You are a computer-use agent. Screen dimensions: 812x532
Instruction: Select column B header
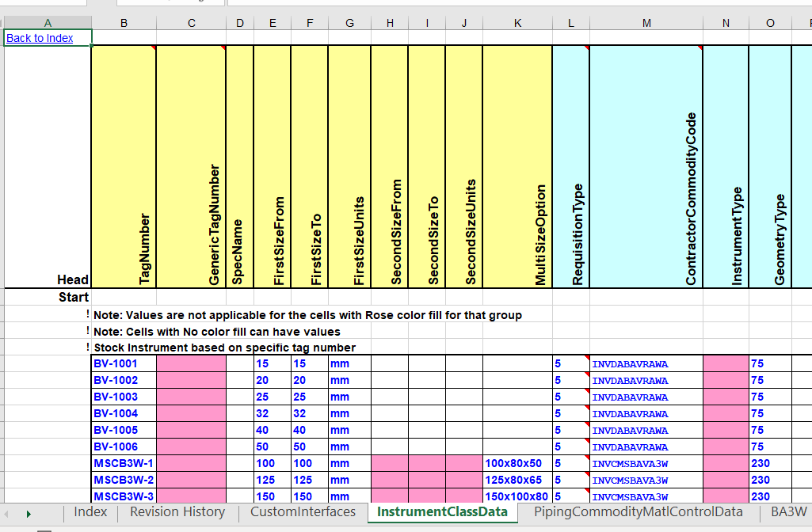coord(124,23)
